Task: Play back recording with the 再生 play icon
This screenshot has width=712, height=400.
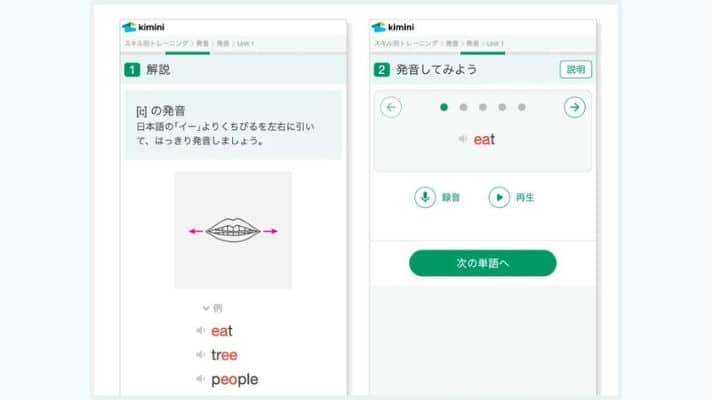Action: 499,198
